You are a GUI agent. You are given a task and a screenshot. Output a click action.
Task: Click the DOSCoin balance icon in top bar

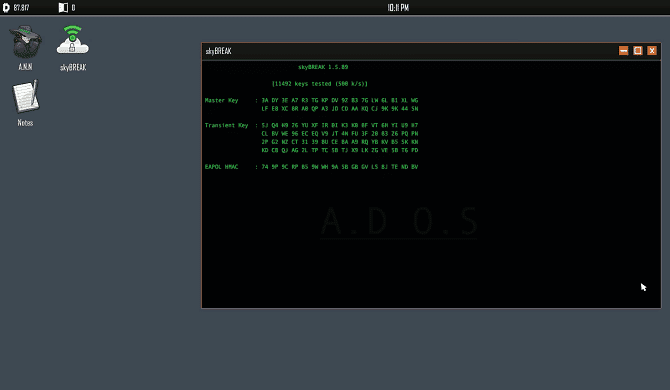point(6,8)
